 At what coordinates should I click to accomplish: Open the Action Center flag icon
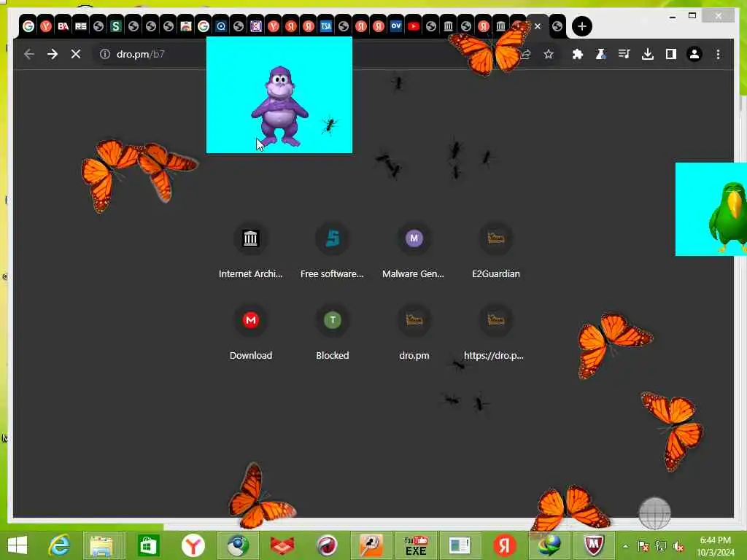(643, 546)
